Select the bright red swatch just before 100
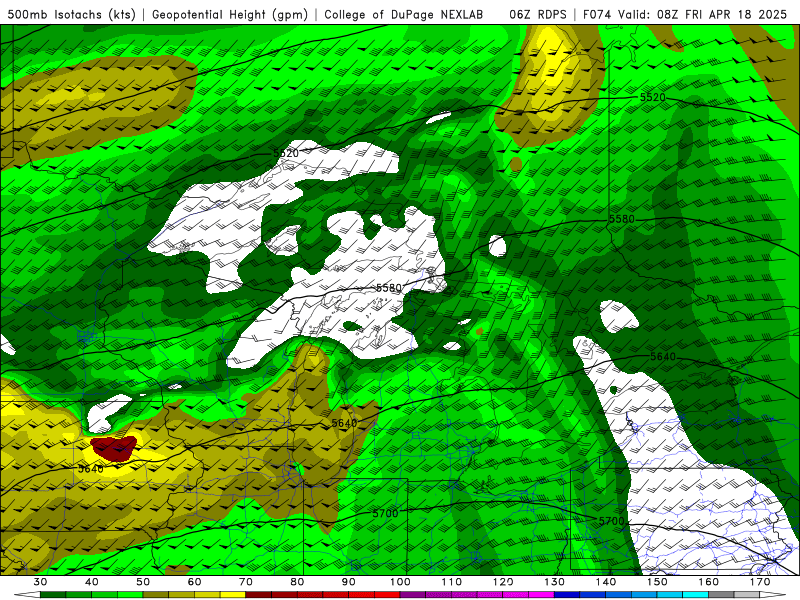 coord(387,595)
